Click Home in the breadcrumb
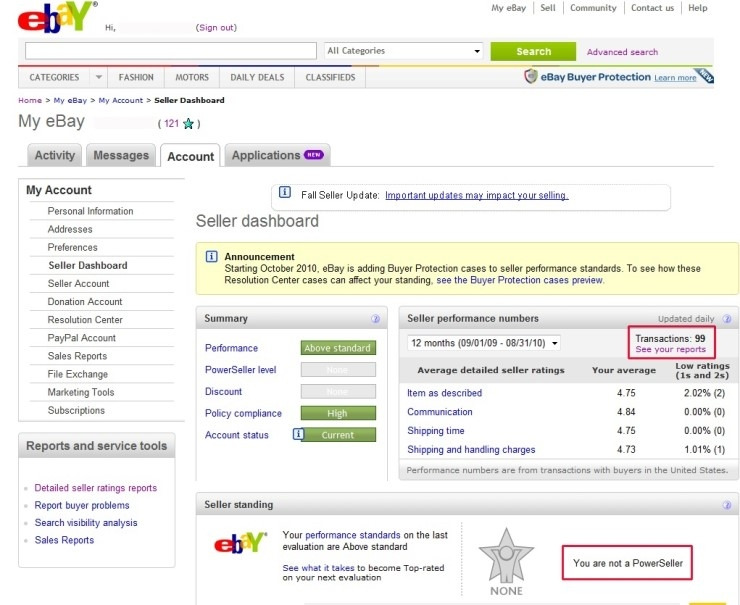740x605 pixels. click(x=30, y=100)
